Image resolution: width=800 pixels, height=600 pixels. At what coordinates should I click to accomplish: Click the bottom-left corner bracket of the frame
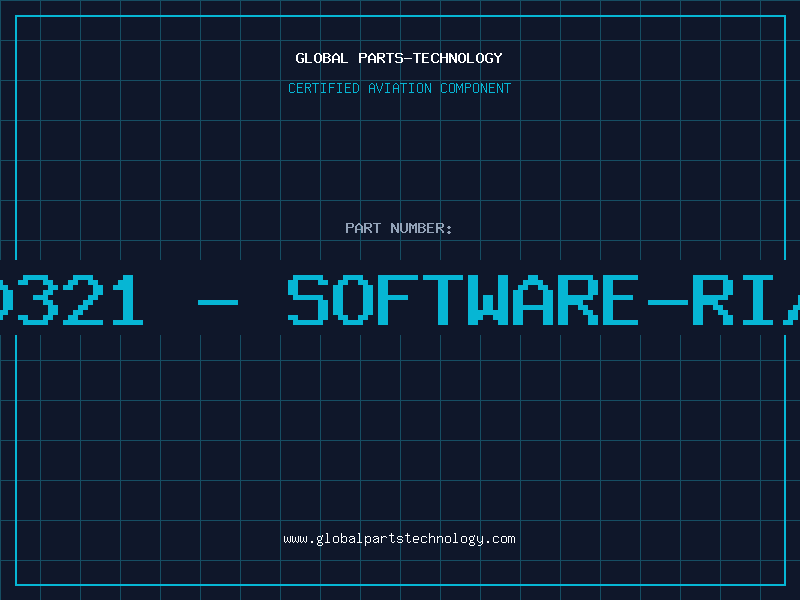coord(18,582)
